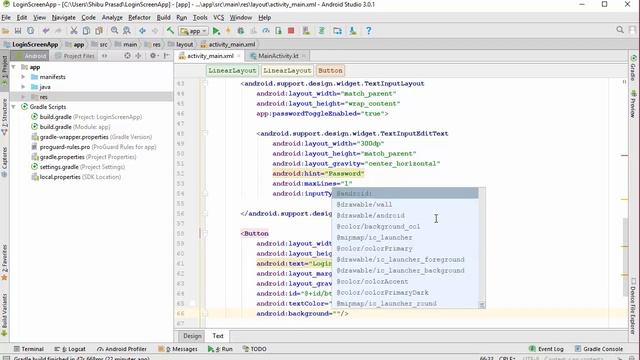Image resolution: width=640 pixels, height=360 pixels.
Task: Select gradle-wrapper.properties file
Action: point(92,137)
